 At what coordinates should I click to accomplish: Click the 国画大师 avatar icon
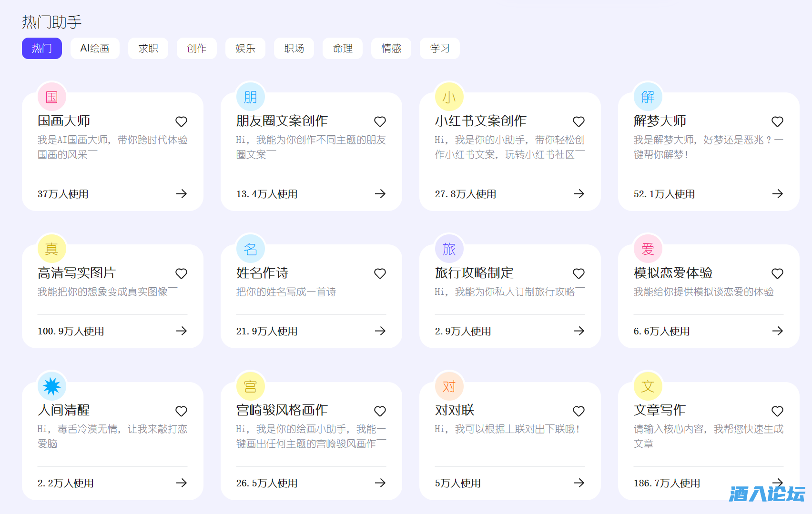pos(51,97)
